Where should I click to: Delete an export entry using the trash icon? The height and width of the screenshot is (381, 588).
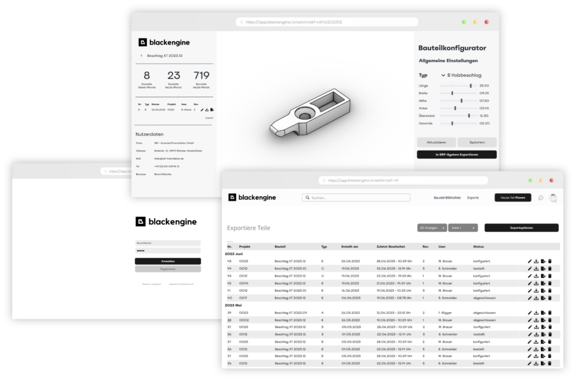[551, 261]
